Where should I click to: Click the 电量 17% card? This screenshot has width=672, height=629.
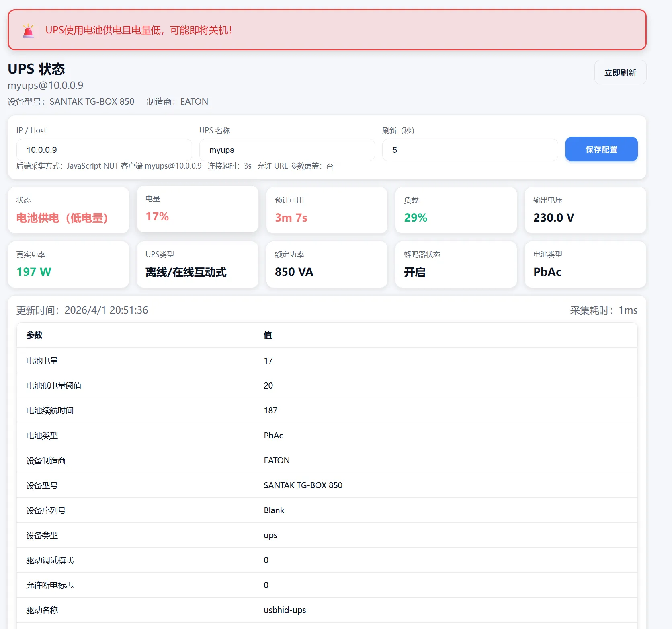(197, 209)
